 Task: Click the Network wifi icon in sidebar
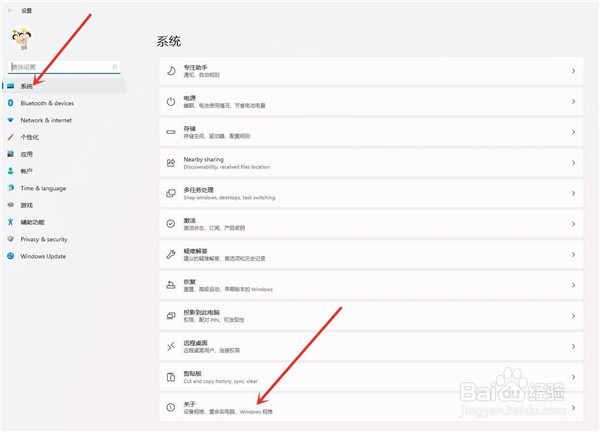pos(11,120)
